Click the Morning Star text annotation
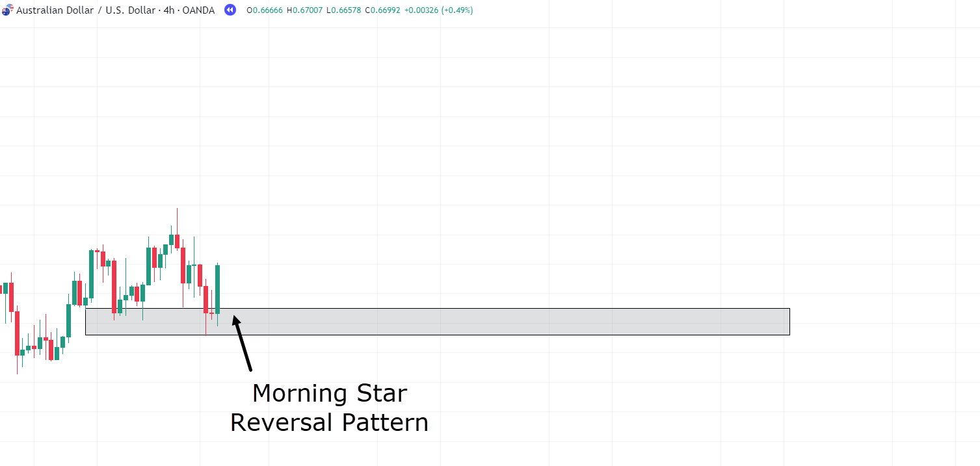This screenshot has width=980, height=466. pos(330,393)
